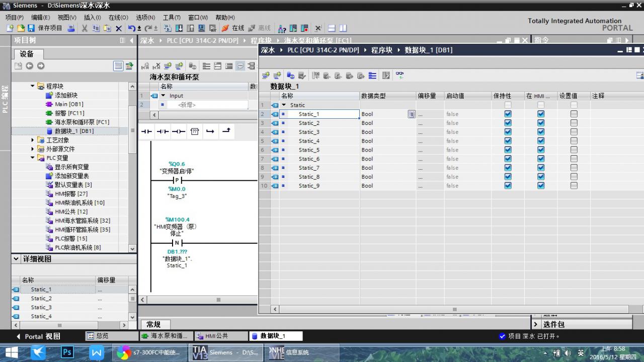Expand the 外部源文件 tree node
Viewport: 644px width, 362px height.
tap(33, 149)
